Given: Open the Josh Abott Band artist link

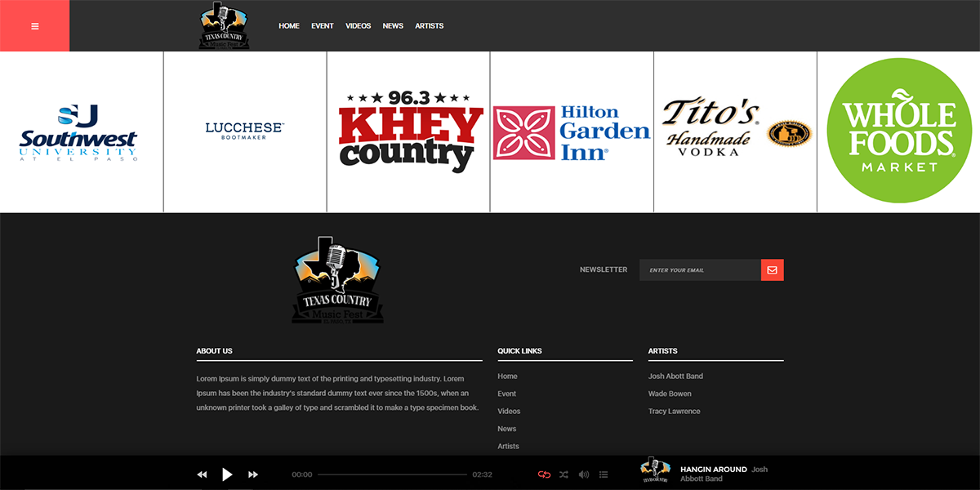Looking at the screenshot, I should tap(675, 376).
